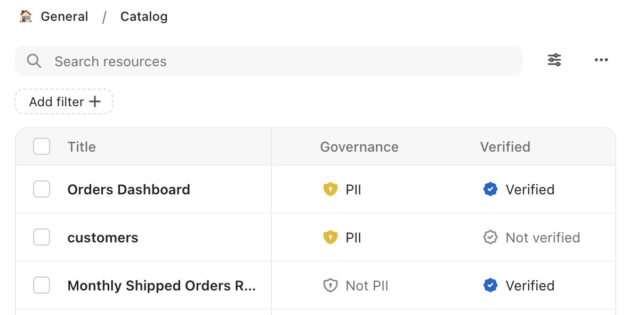Screen dimensions: 644x315
Task: Click the search magnifier icon
Action: (34, 61)
